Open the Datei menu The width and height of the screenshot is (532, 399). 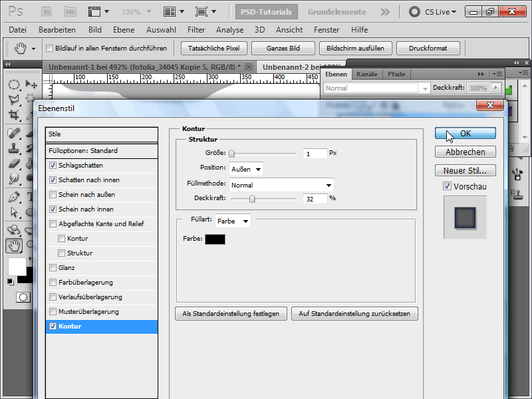click(x=18, y=30)
